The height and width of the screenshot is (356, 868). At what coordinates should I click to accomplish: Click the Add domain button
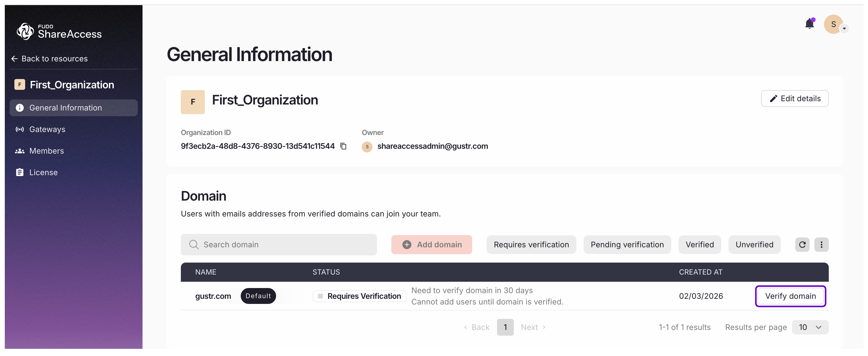[431, 245]
